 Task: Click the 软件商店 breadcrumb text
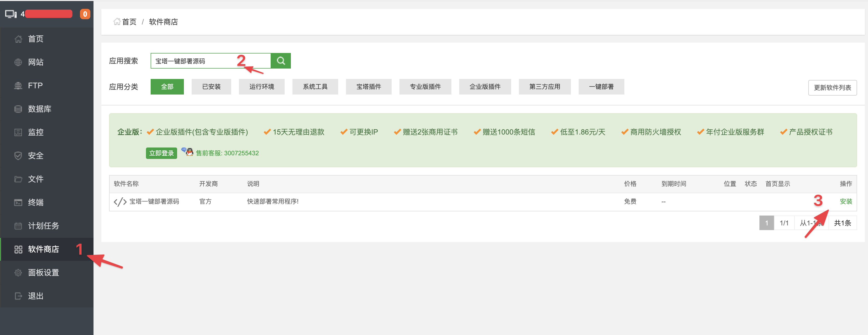coord(163,22)
